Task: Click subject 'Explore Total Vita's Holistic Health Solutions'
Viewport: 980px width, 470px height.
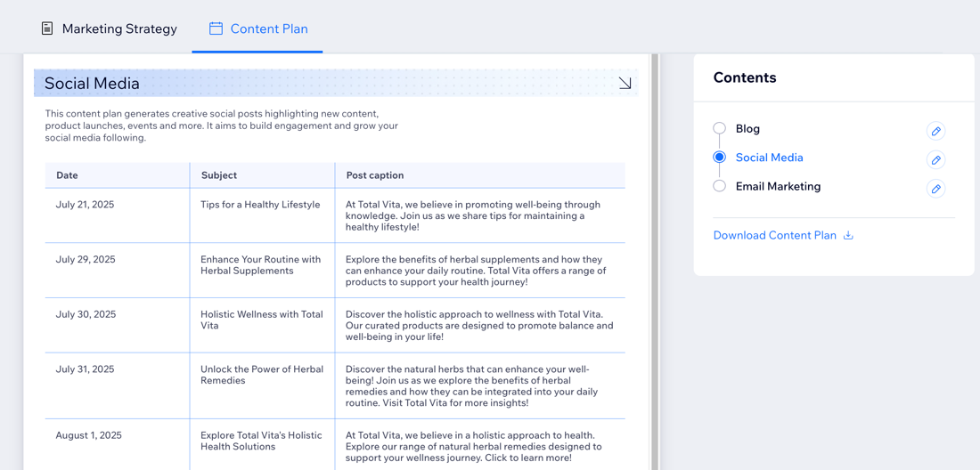Action: [261, 441]
